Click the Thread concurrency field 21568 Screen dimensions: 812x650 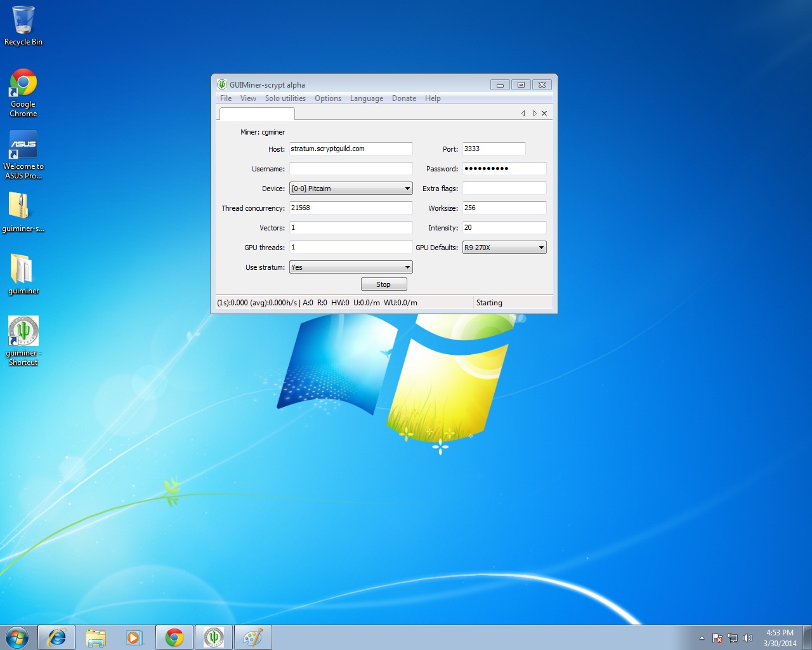click(351, 208)
